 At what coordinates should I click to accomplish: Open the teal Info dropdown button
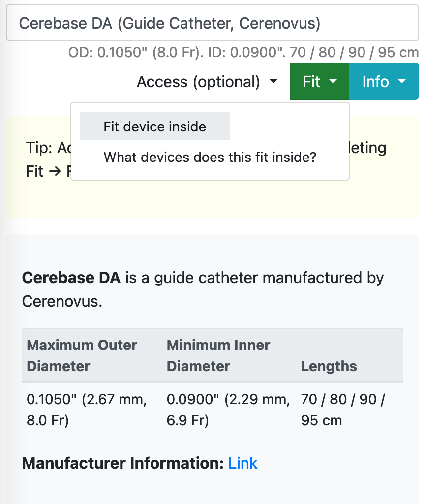(x=384, y=81)
